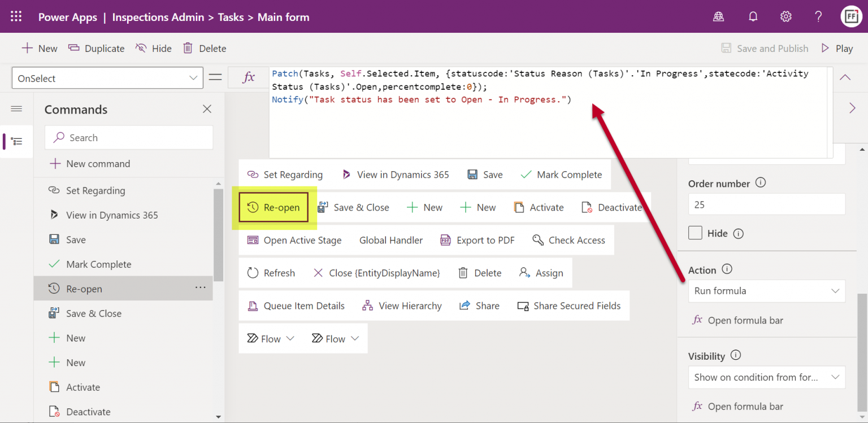
Task: Click the Export to PDF command
Action: [478, 240]
